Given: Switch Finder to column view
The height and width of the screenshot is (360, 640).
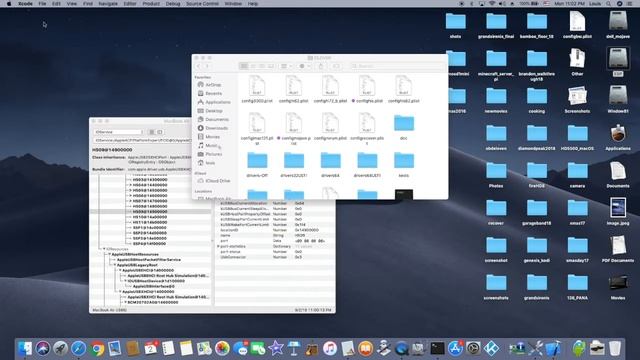Looking at the screenshot, I should 262,66.
